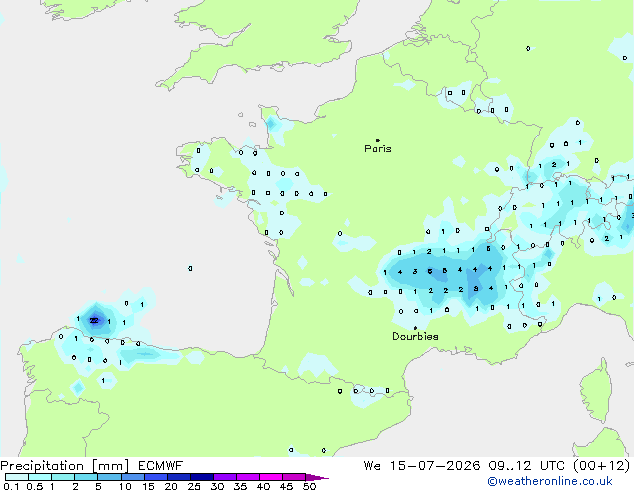Pick legend swatch between 40 and 45
634x490 pixels.
[x=271, y=477]
